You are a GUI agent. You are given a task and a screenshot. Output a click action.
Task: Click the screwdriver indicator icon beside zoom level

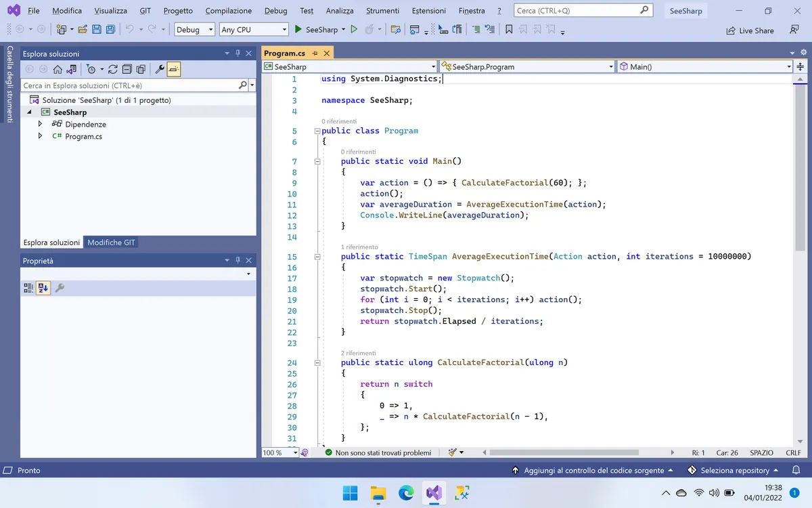pos(304,452)
